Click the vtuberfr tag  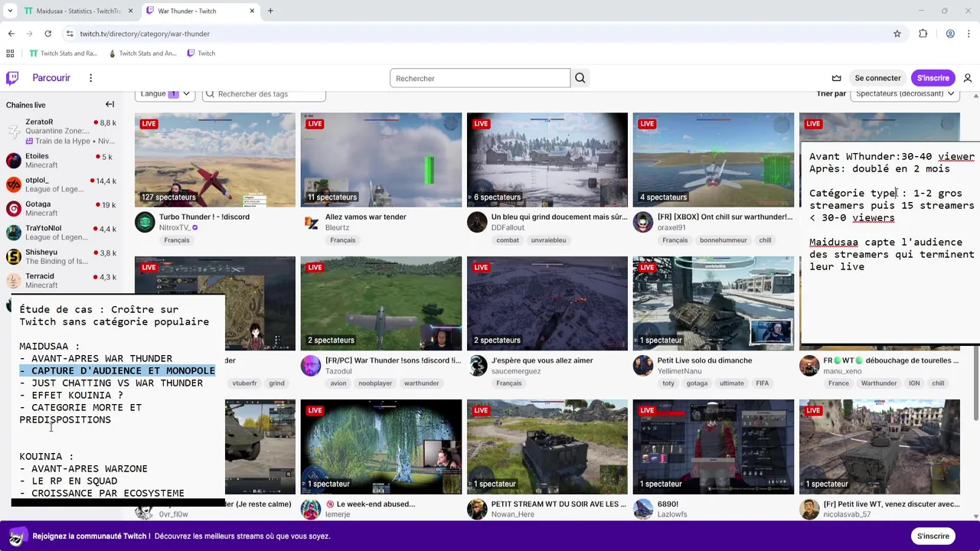(x=244, y=383)
